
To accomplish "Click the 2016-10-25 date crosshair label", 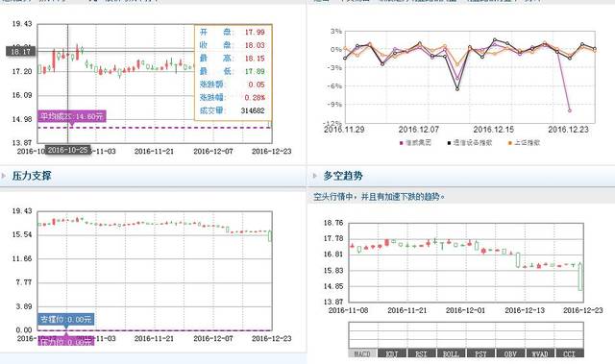I will click(68, 150).
